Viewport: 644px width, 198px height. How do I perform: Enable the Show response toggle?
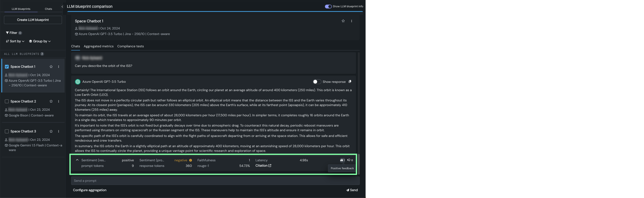click(x=317, y=82)
